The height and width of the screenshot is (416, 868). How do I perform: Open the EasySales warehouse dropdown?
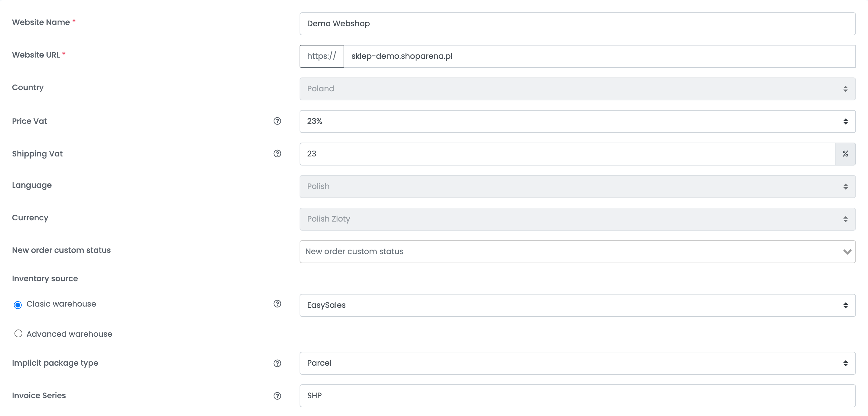point(577,305)
